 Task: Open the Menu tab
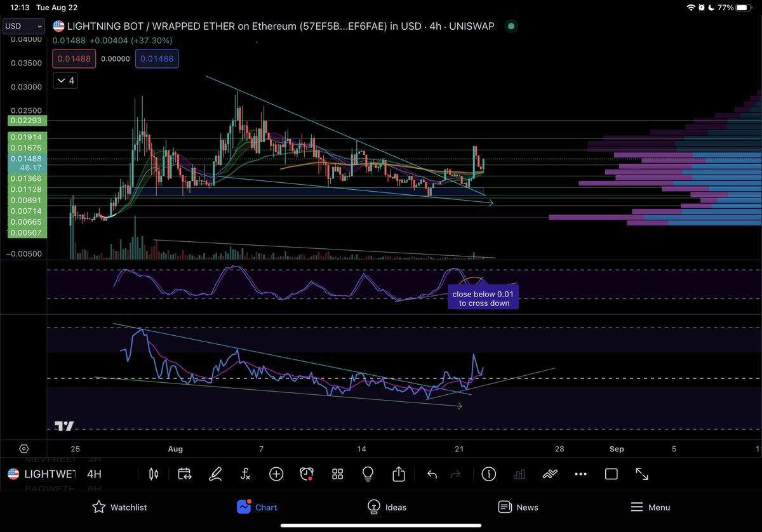pyautogui.click(x=650, y=507)
